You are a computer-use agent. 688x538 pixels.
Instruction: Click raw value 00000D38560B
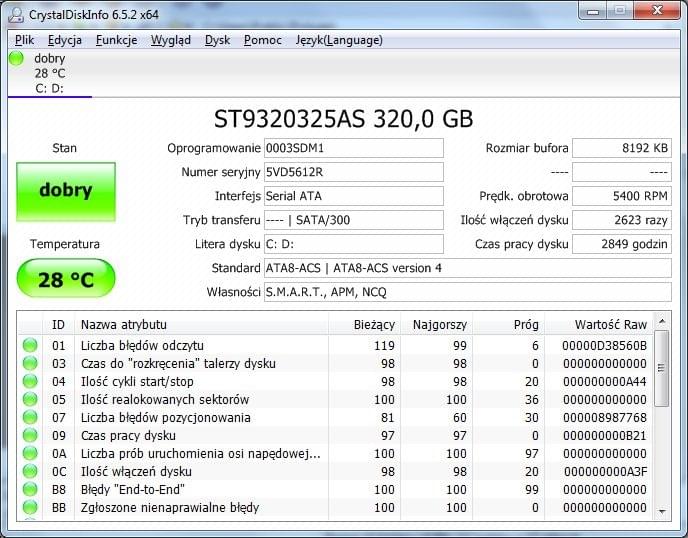[x=605, y=345]
